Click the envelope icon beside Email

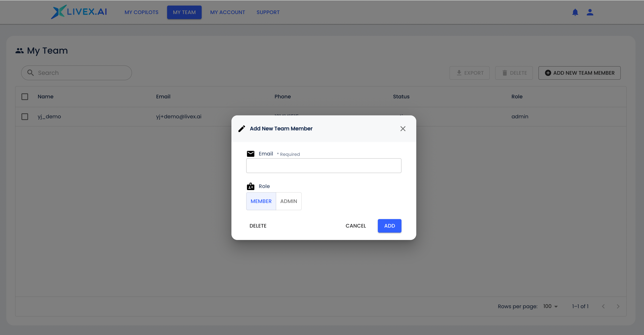point(250,153)
